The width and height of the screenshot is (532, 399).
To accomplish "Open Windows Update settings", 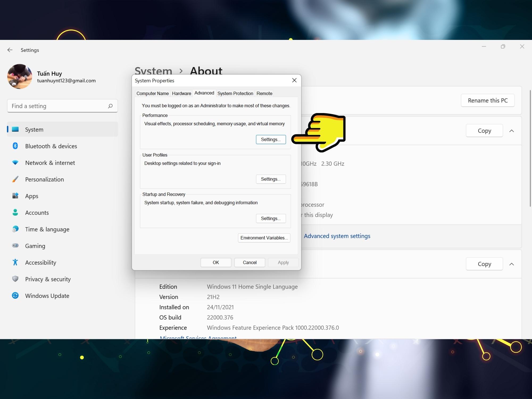I will (63, 296).
